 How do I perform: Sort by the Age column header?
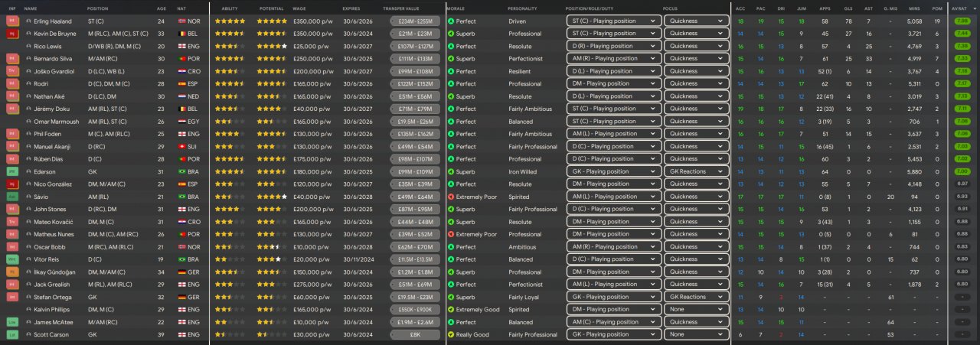coord(161,8)
